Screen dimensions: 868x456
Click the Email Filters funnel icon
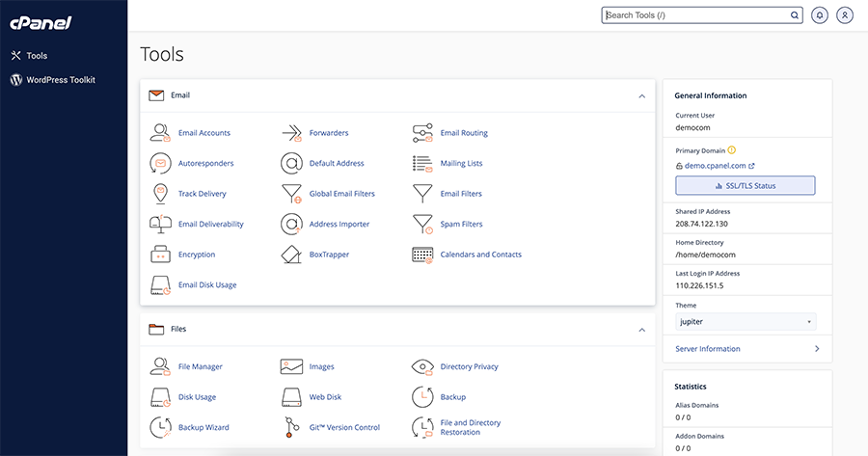[422, 194]
